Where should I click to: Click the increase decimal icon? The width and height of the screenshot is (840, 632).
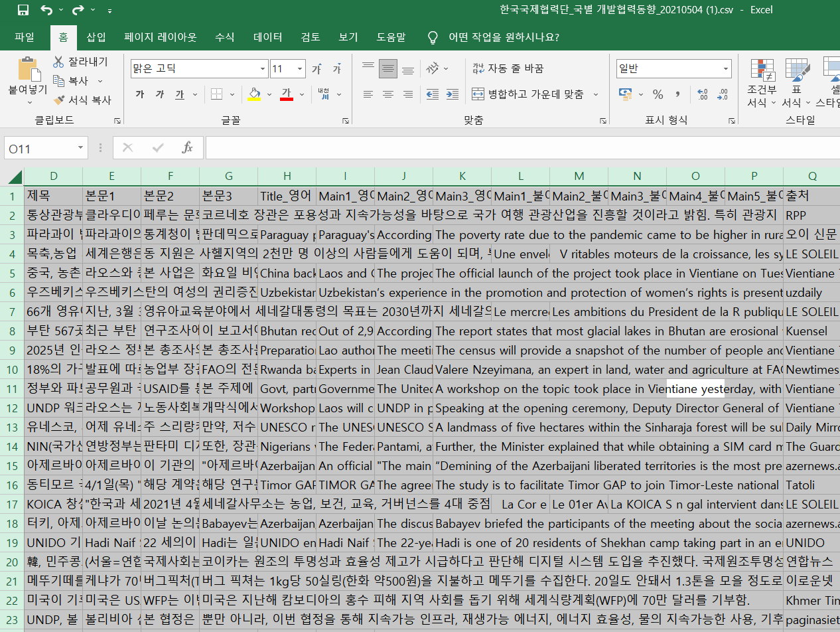pos(703,94)
